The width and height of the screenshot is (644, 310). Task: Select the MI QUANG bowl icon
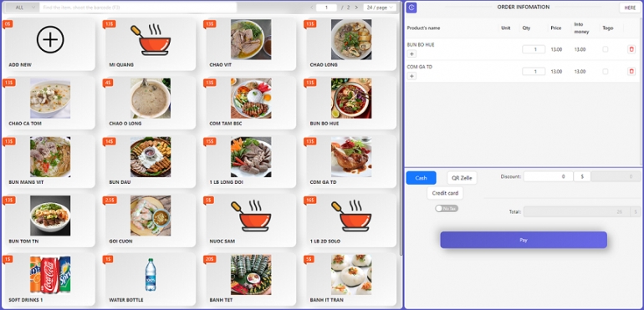[151, 39]
